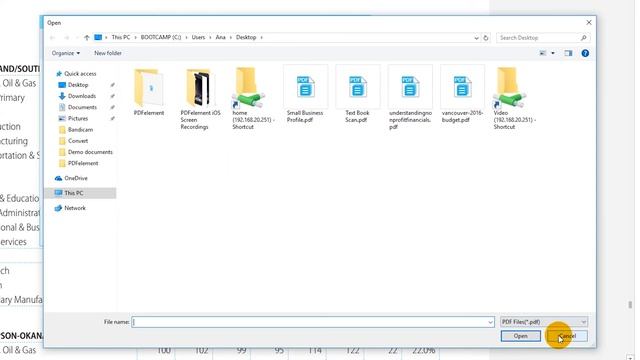Select Small Business Profile.pdf file
The height and width of the screenshot is (360, 640).
[305, 94]
